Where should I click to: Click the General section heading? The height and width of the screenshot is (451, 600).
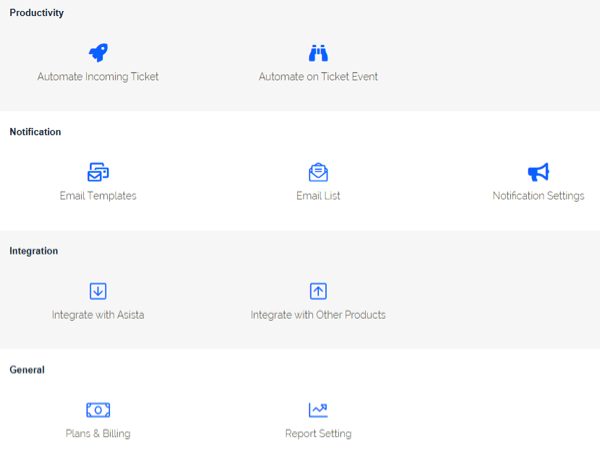(27, 370)
